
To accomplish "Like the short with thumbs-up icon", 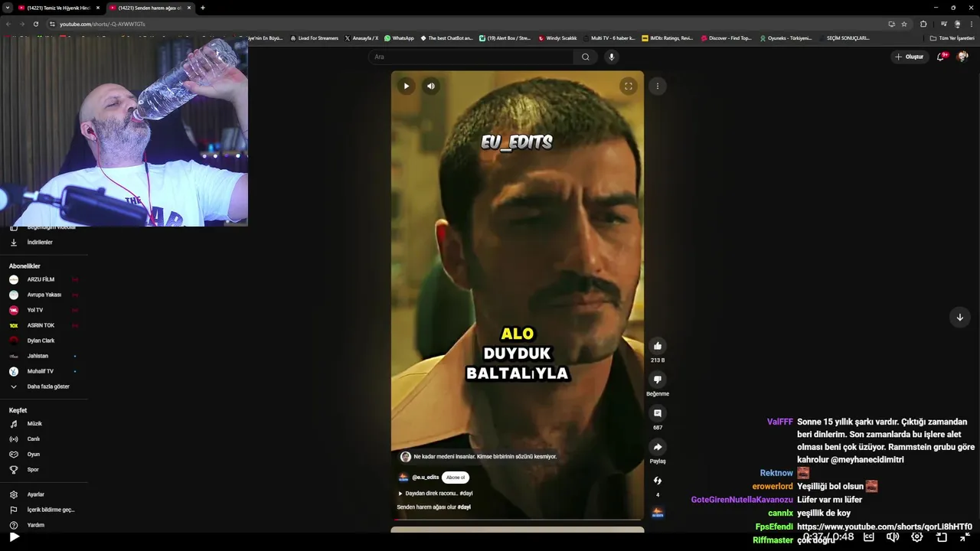I will coord(658,346).
